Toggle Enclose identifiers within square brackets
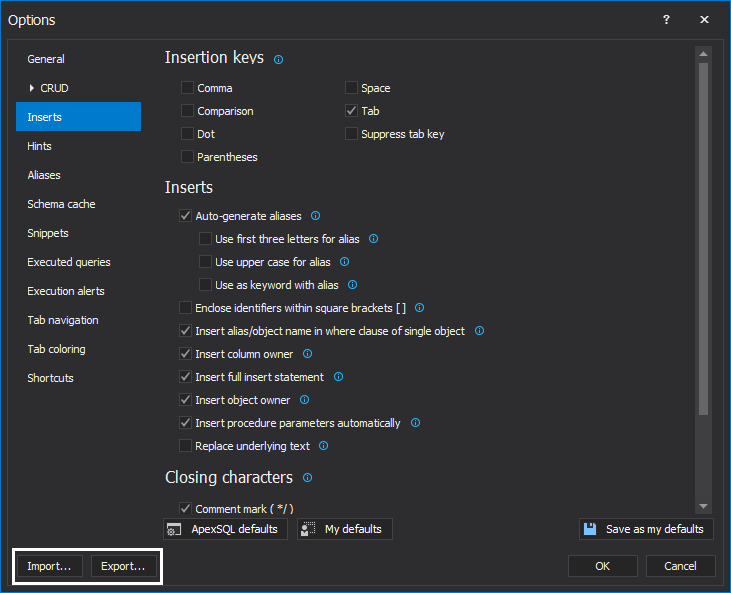The image size is (731, 593). (185, 308)
